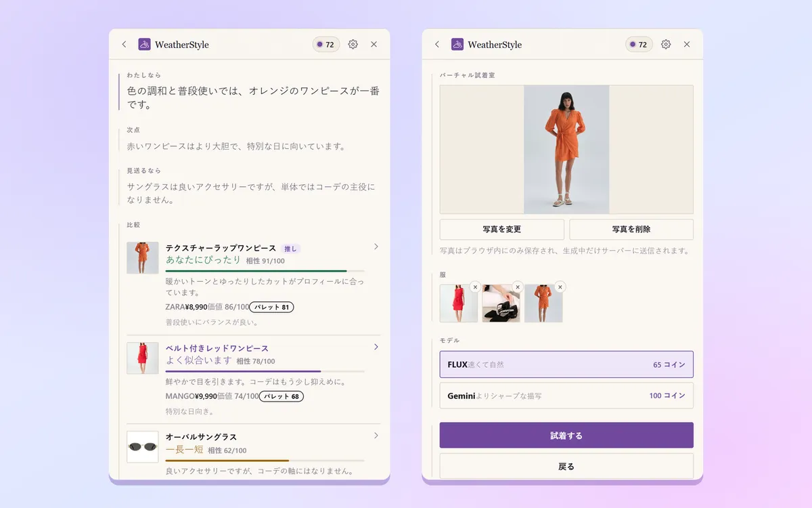Open red belted dress thumbnail in comparison

click(x=143, y=358)
